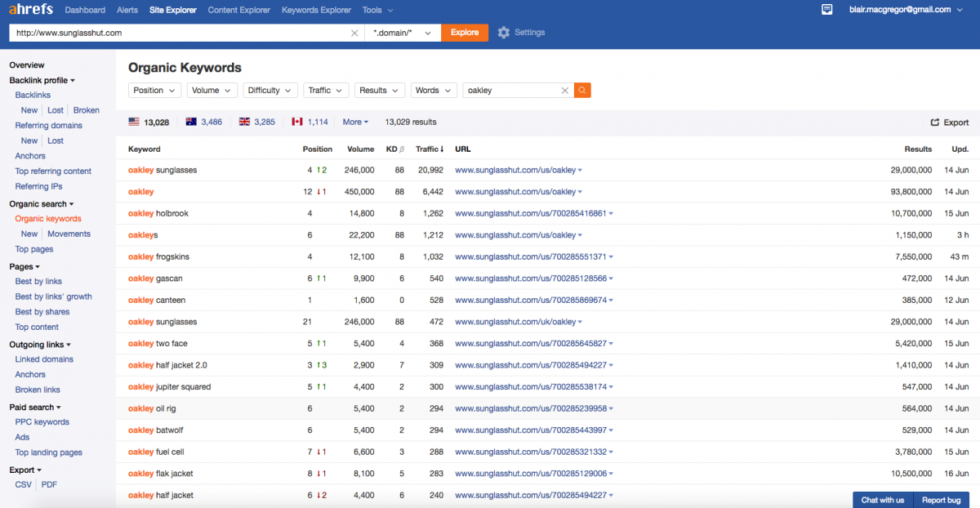
Task: Open Top referring content link
Action: tap(53, 172)
